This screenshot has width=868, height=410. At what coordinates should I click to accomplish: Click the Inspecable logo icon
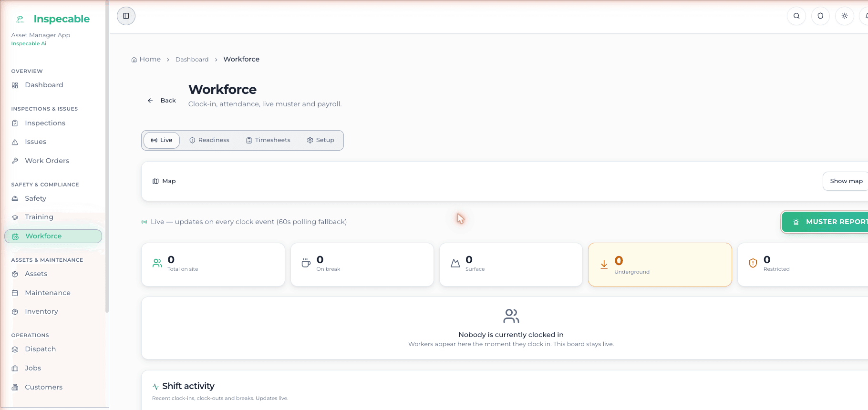[20, 19]
